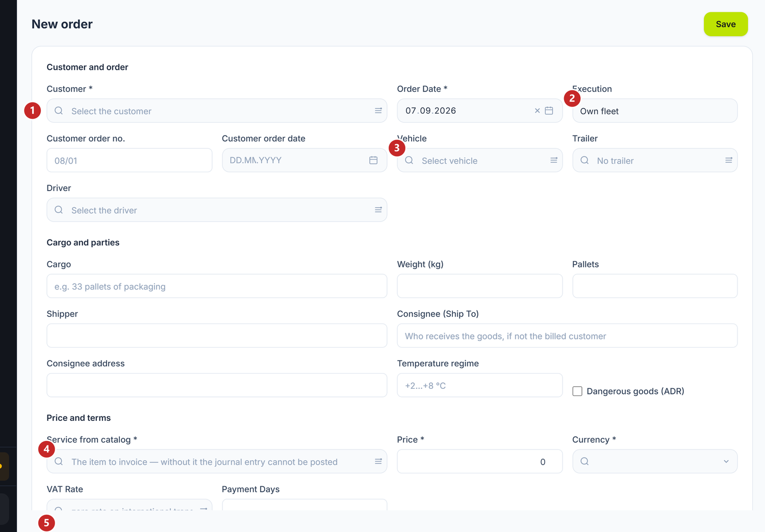Open the Customer search field
Image resolution: width=765 pixels, height=532 pixels.
coord(217,111)
